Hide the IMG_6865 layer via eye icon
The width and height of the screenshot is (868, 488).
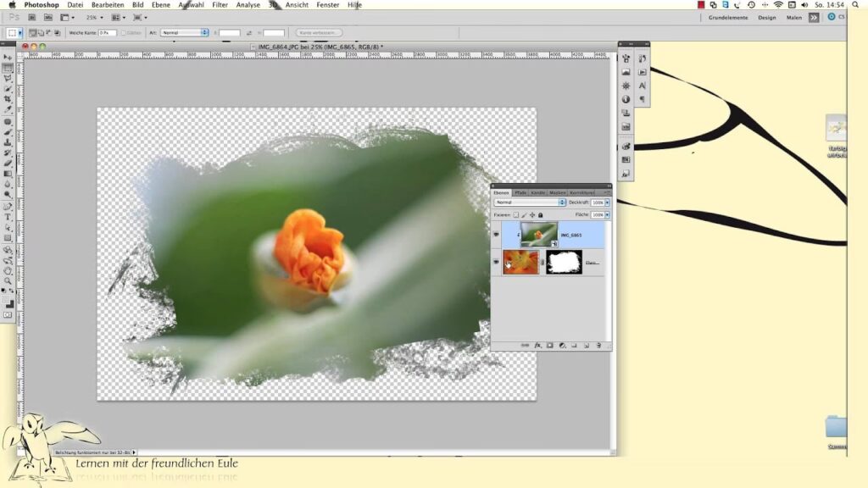click(497, 235)
